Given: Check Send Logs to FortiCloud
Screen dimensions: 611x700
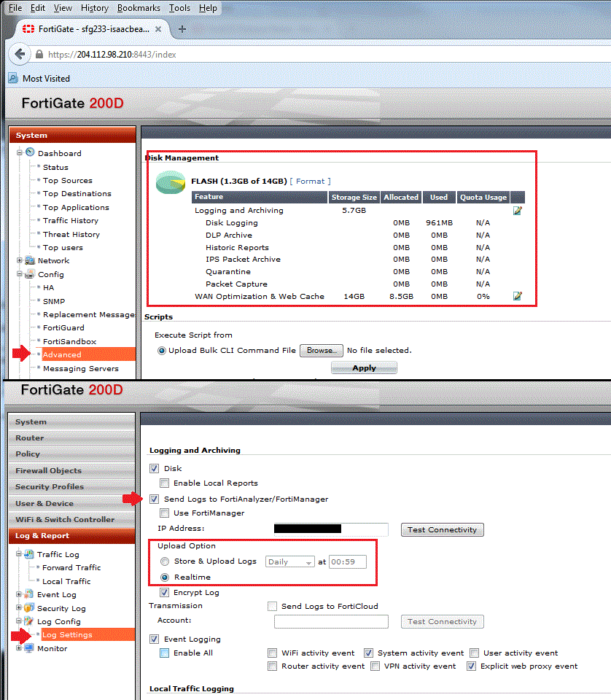Looking at the screenshot, I should [272, 606].
